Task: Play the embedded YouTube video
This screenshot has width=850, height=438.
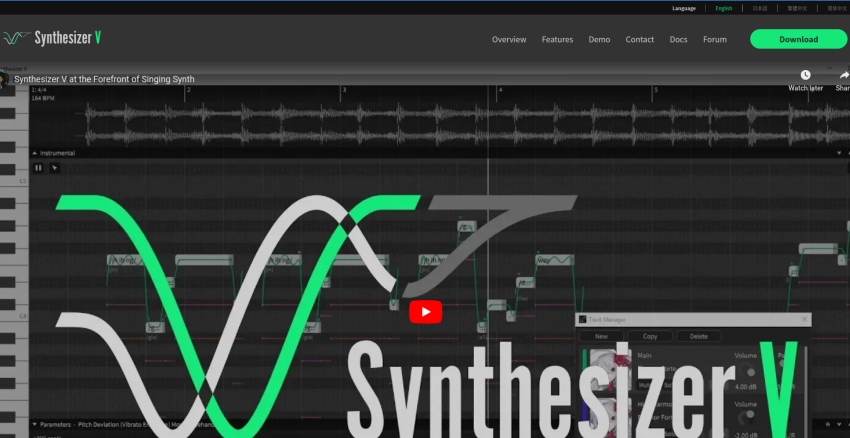Action: (x=426, y=312)
